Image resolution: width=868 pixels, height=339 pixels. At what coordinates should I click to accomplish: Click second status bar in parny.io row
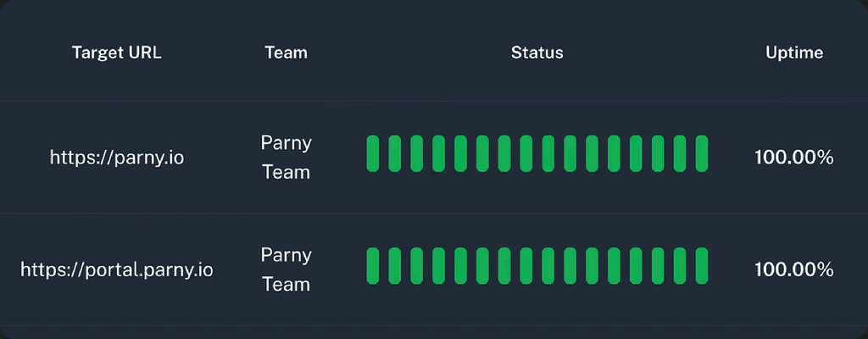(x=395, y=153)
